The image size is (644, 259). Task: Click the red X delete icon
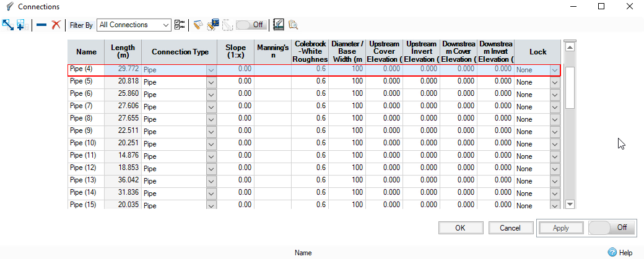point(56,25)
